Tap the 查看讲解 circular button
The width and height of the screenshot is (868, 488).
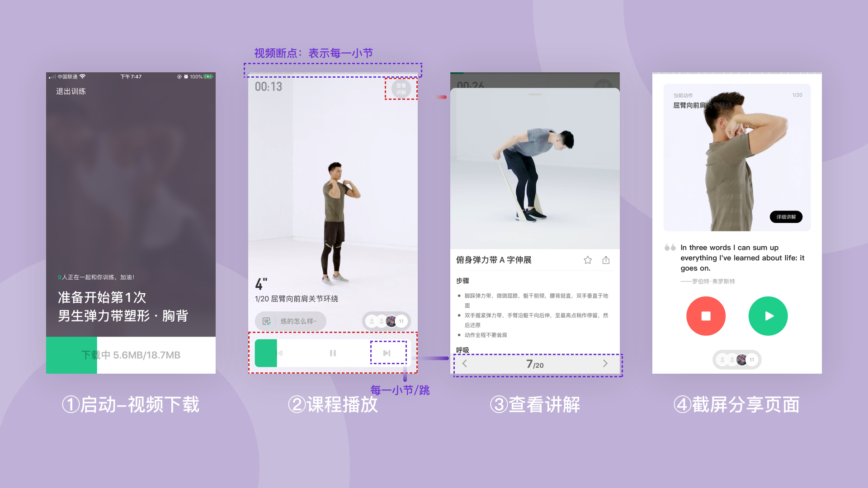[401, 89]
